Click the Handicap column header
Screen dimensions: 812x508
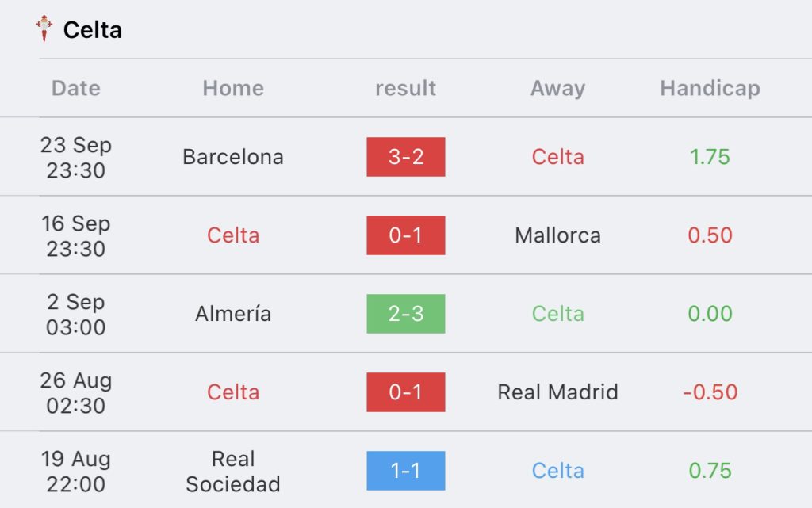[x=710, y=88]
